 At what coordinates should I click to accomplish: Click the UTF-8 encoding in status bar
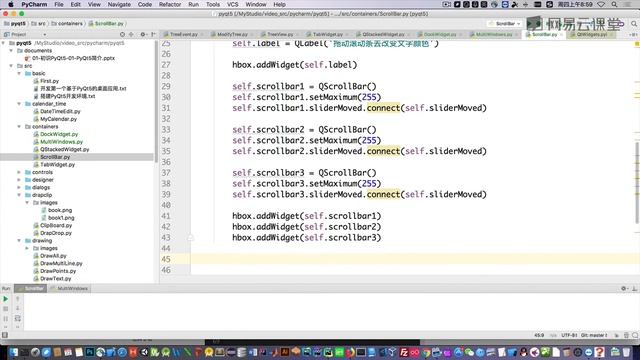569,335
